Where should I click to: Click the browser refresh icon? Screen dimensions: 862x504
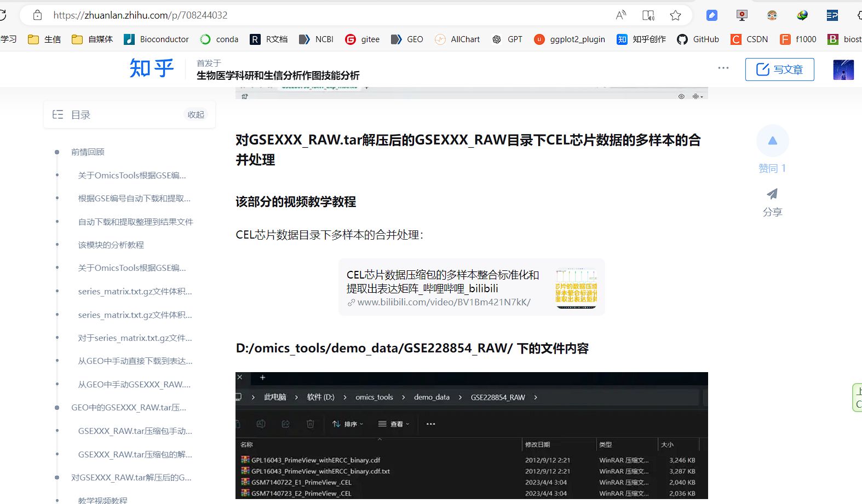(3, 15)
